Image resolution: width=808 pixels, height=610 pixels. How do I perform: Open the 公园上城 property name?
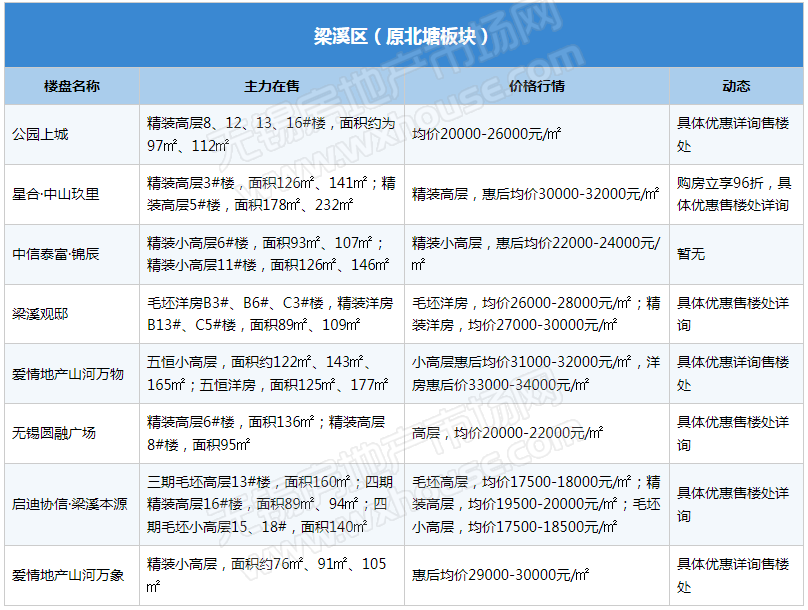tap(40, 134)
